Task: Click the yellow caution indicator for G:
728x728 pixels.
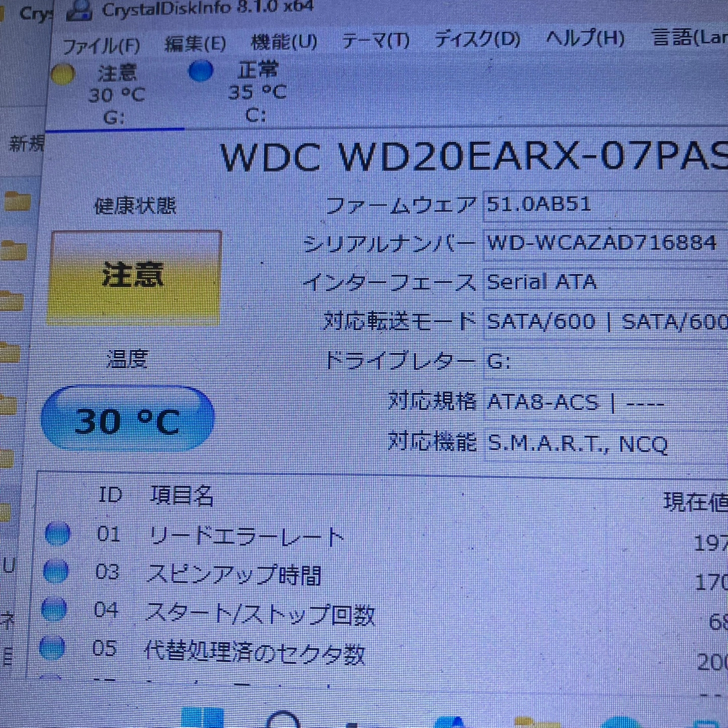Action: click(x=63, y=74)
